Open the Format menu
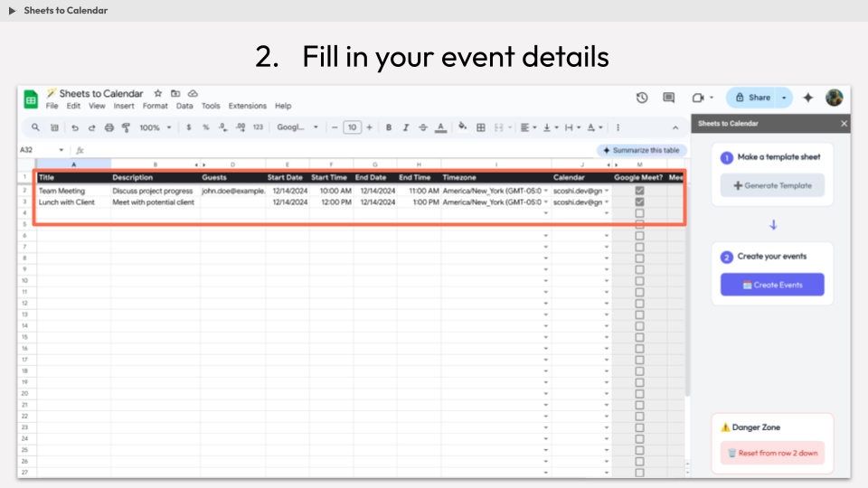Screen dimensions: 868x488 tap(155, 106)
